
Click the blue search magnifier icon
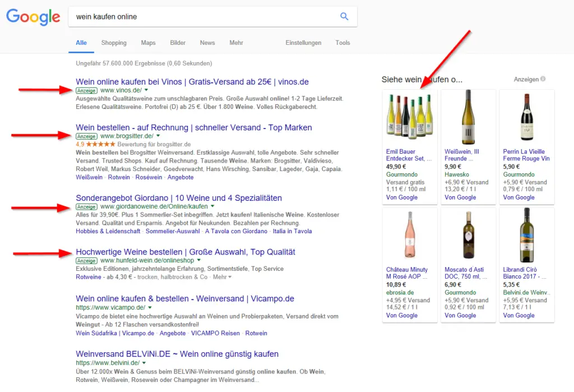[x=344, y=16]
